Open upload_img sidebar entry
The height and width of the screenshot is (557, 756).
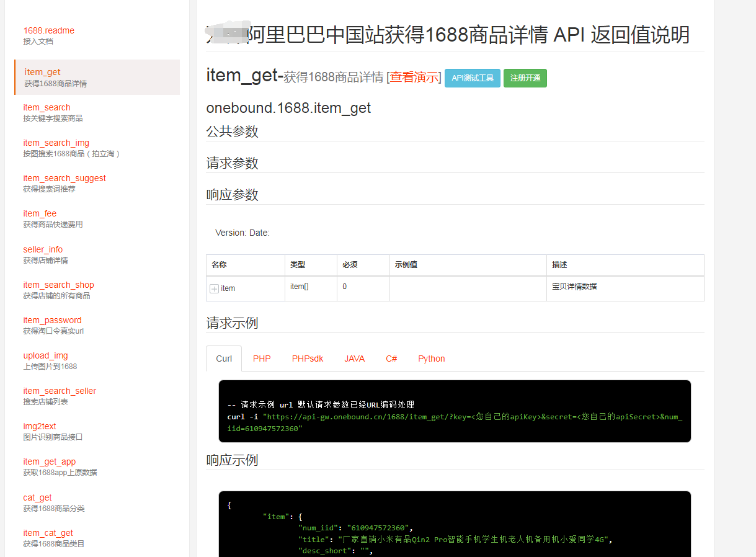pyautogui.click(x=45, y=355)
